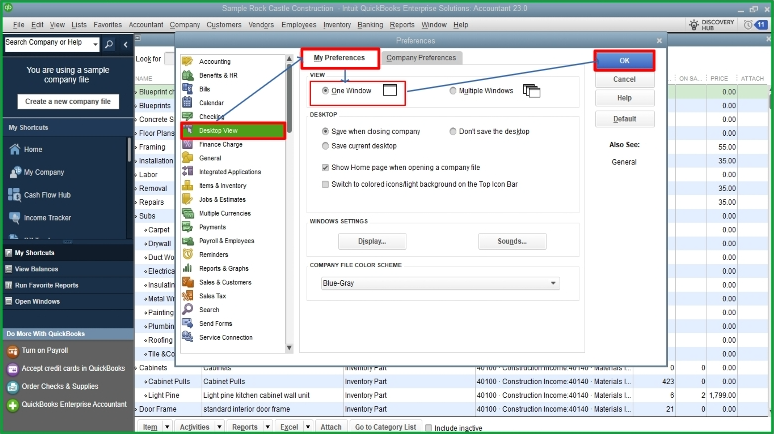Select Jobs & Estimates icon
Viewport: 774px width, 434px height.
point(188,199)
